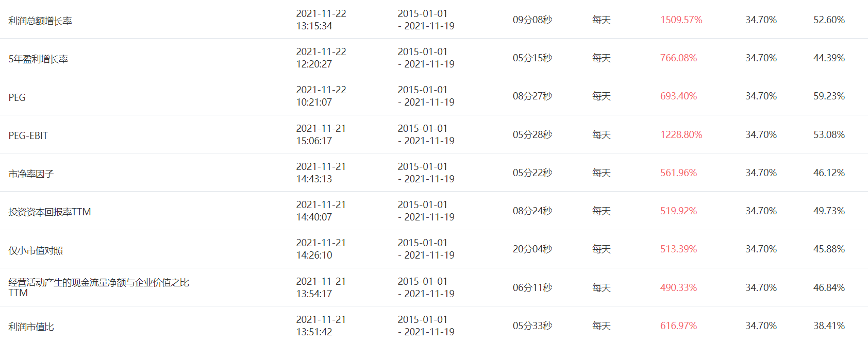Open the 仅小市值对照 backtest
Viewport: 868px width, 342px height.
click(36, 250)
